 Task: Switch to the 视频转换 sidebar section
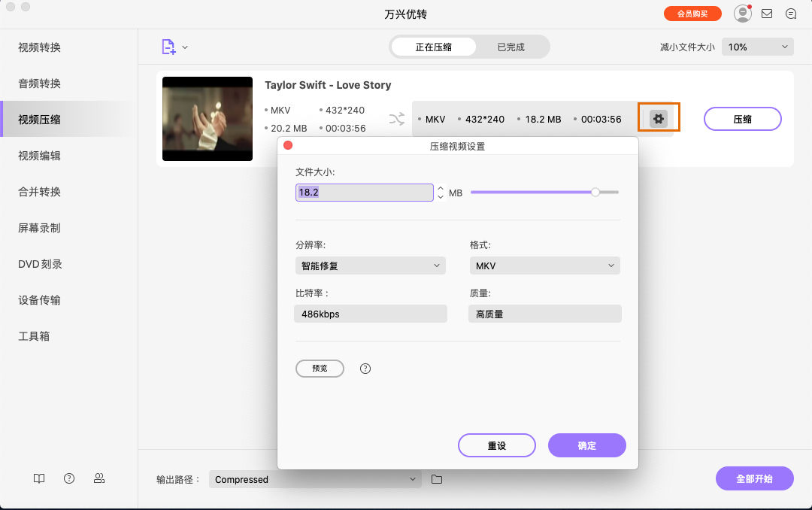[x=38, y=47]
